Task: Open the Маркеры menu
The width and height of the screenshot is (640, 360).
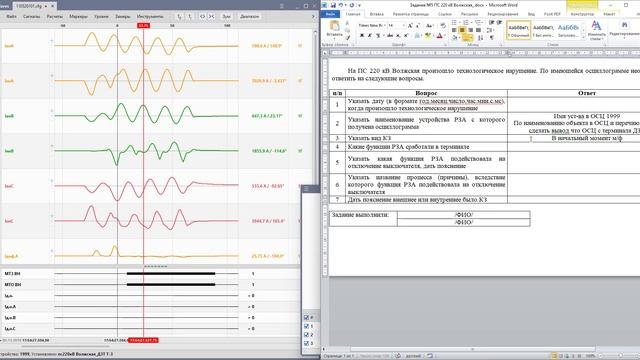Action: click(x=78, y=17)
